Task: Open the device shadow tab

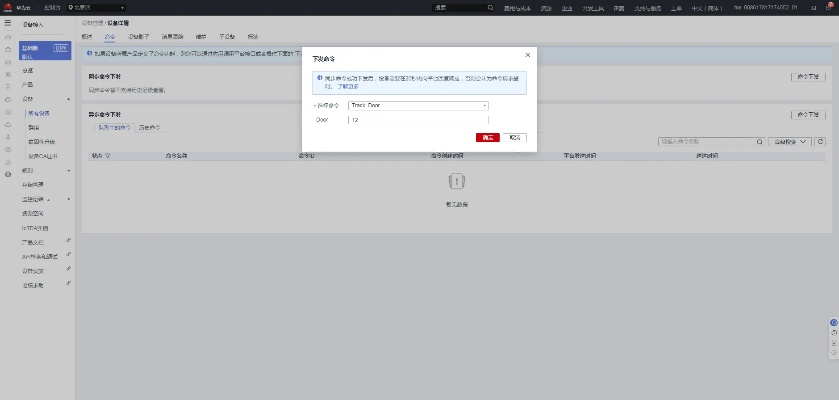Action: tap(137, 36)
